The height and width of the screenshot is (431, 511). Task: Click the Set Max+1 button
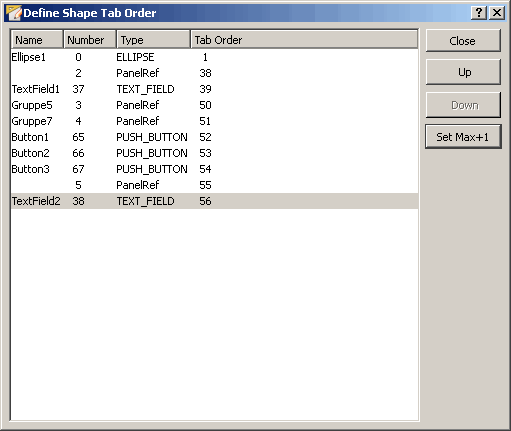click(463, 137)
